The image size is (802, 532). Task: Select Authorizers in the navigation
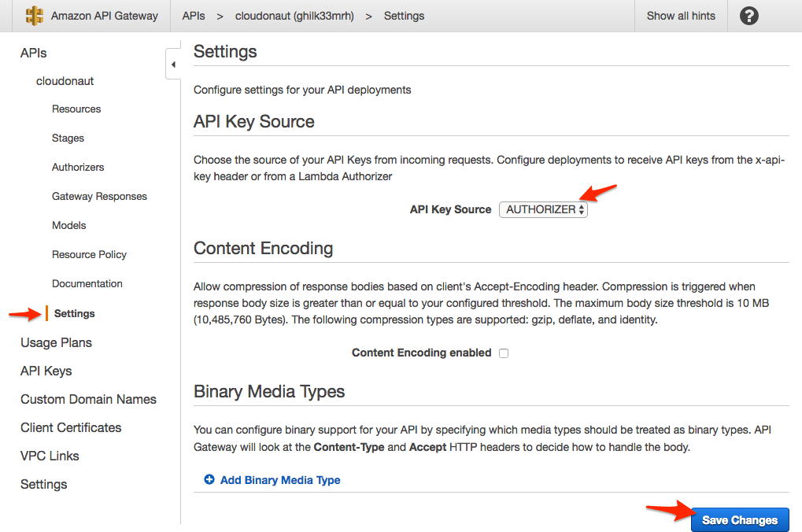click(x=78, y=168)
